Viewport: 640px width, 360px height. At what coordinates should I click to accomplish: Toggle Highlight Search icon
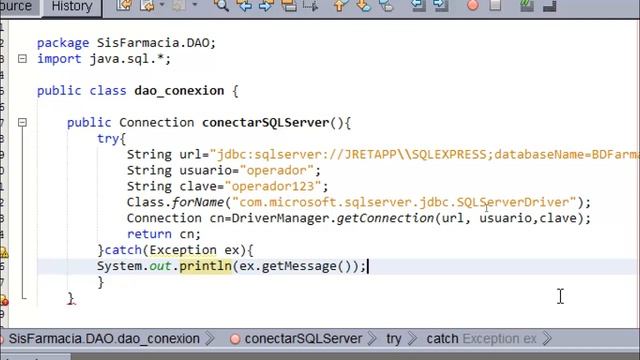[x=289, y=5]
